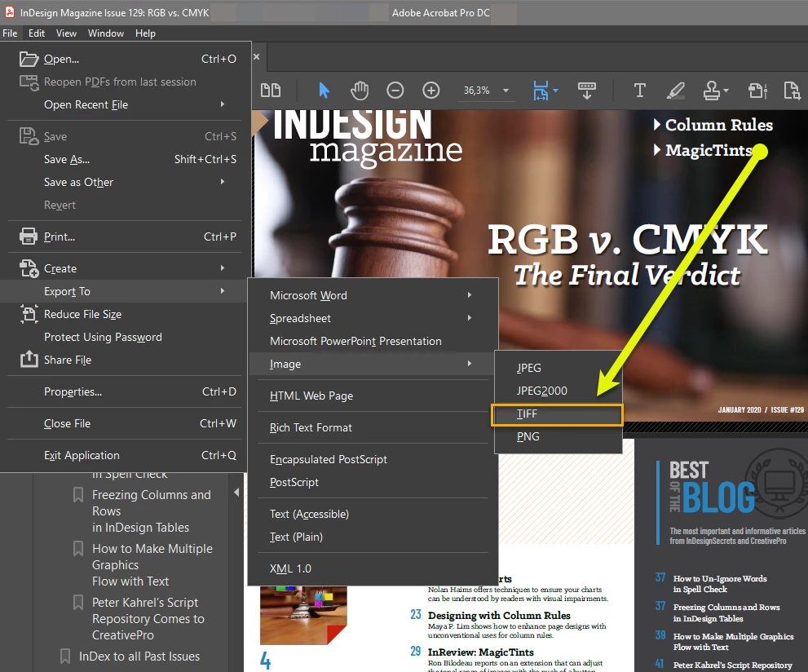Open fit page options dropdown arrow
Screen dimensions: 808x672
[555, 91]
